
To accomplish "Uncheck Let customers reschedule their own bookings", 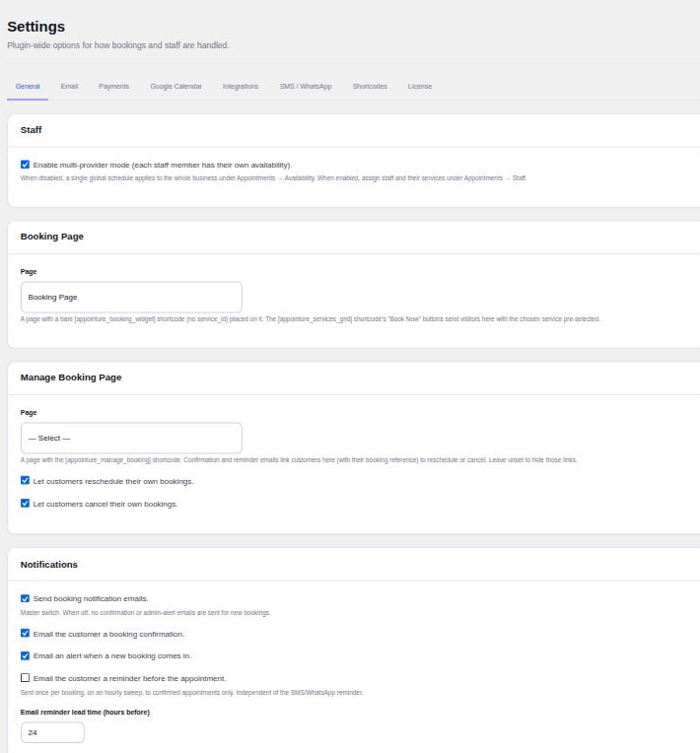I will (x=25, y=480).
